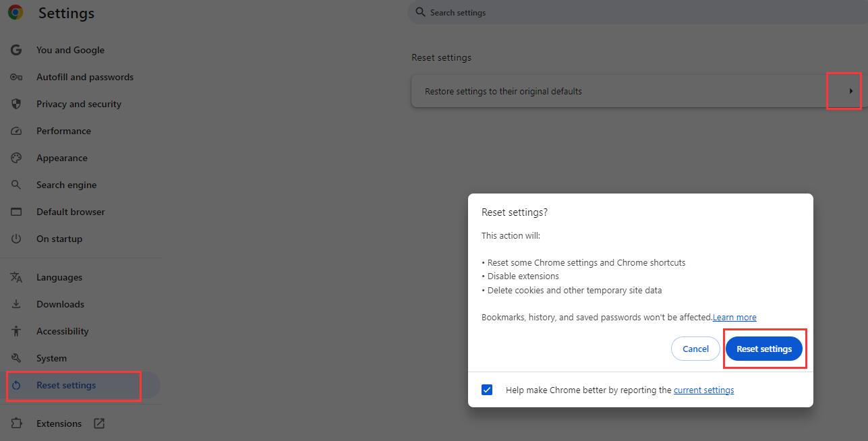Open Privacy and security shield icon
868x441 pixels.
click(x=16, y=103)
